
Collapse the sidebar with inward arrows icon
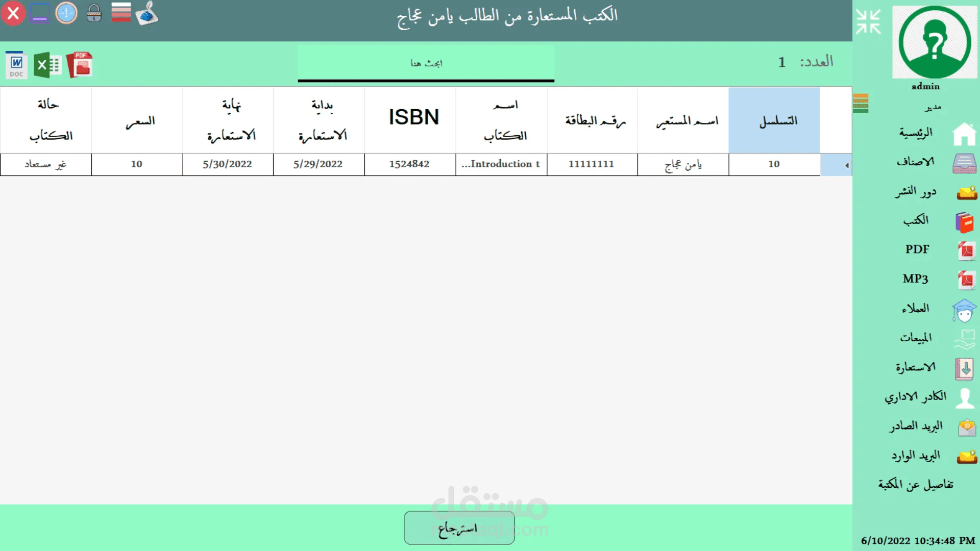pos(868,22)
